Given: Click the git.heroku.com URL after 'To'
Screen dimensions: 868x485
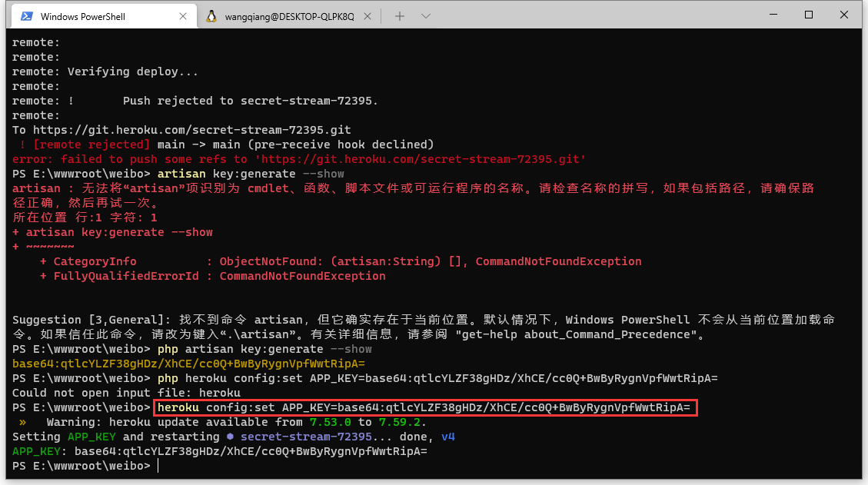Looking at the screenshot, I should pyautogui.click(x=192, y=130).
